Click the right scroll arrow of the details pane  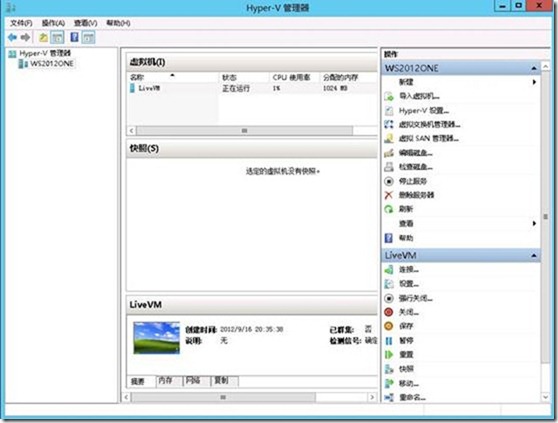click(372, 397)
